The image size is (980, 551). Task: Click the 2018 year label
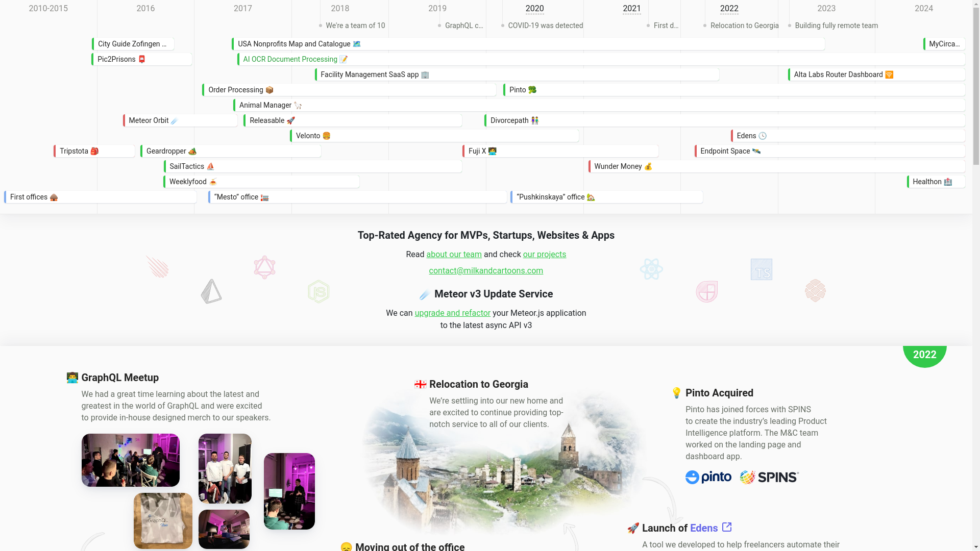(340, 9)
